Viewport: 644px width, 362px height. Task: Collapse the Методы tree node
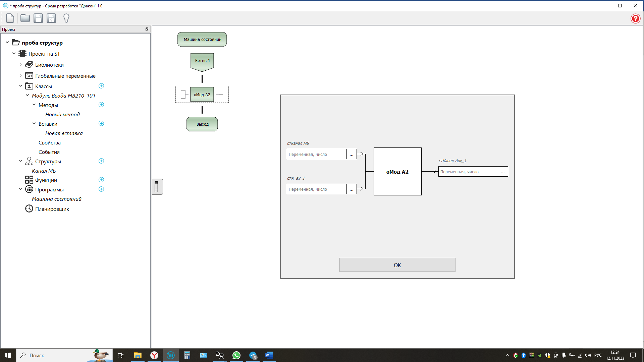point(34,105)
